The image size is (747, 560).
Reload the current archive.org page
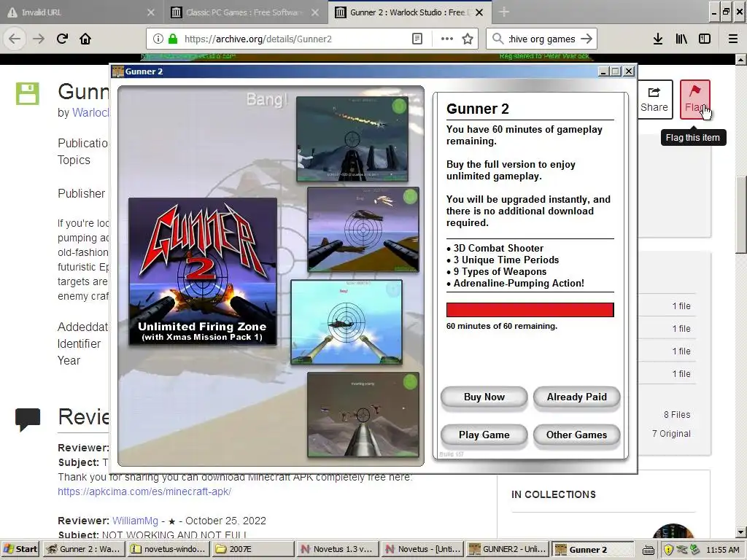tap(63, 39)
